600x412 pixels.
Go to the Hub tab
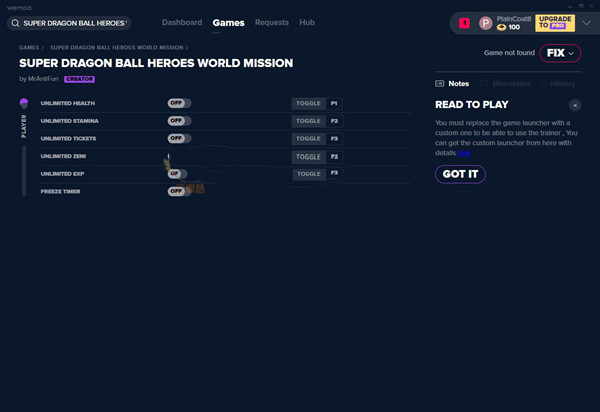click(x=307, y=22)
